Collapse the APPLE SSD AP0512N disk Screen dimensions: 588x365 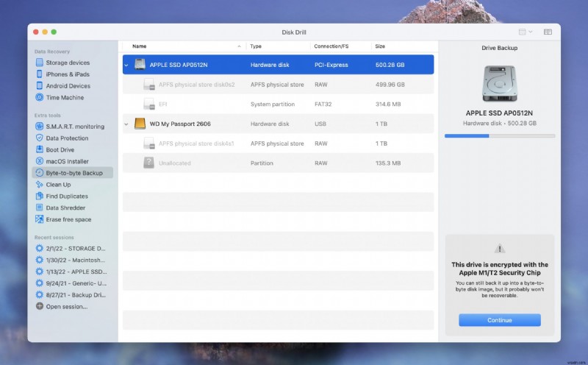pyautogui.click(x=126, y=65)
